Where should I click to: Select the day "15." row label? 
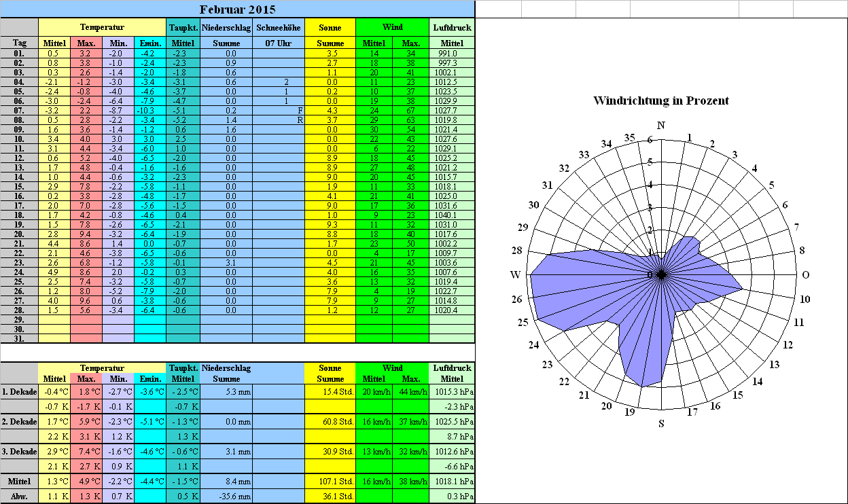(x=20, y=186)
